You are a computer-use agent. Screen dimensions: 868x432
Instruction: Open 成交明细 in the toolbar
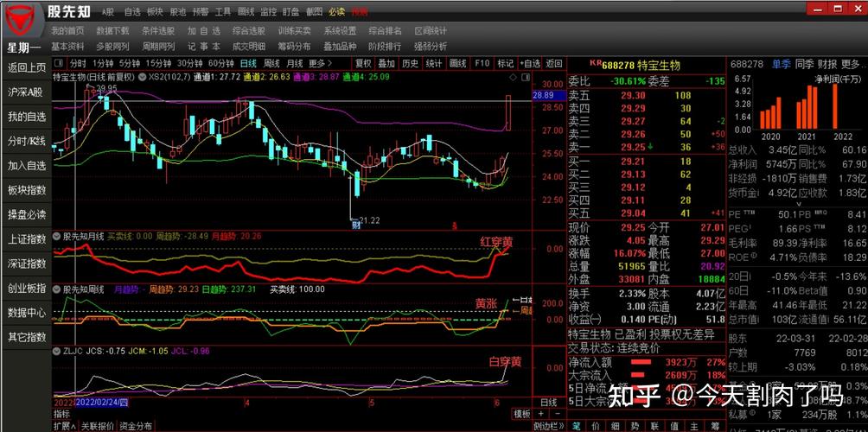tap(248, 47)
